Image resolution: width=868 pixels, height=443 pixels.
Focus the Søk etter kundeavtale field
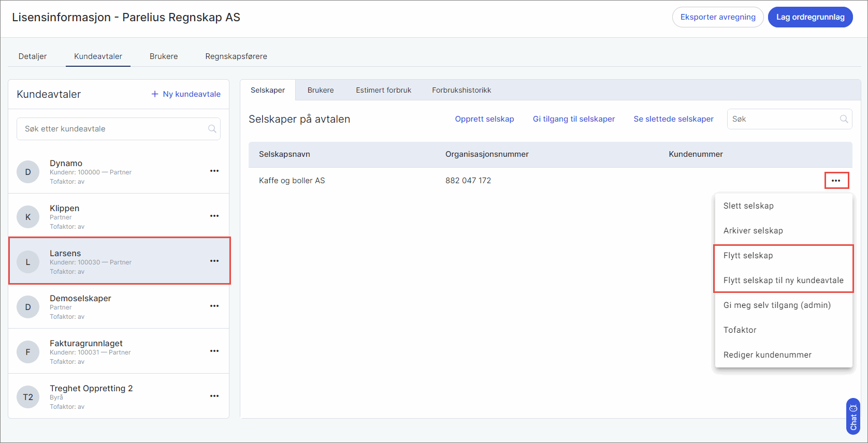[114, 129]
